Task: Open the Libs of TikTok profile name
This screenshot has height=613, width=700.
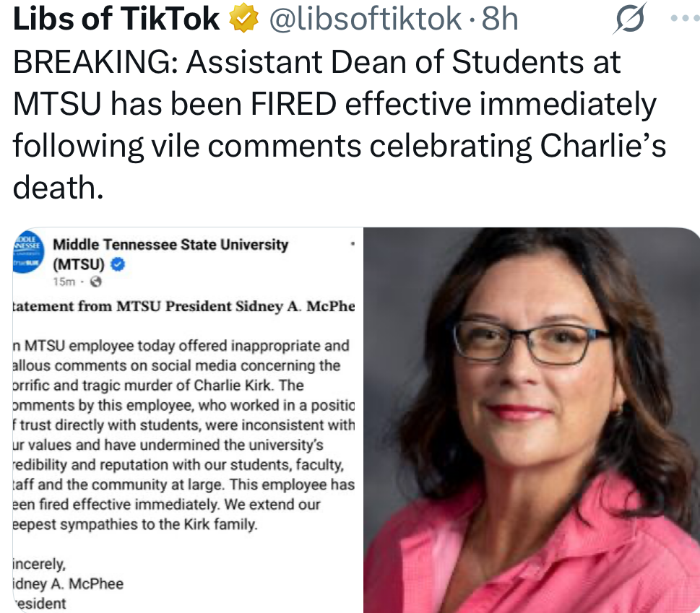Action: pyautogui.click(x=117, y=20)
